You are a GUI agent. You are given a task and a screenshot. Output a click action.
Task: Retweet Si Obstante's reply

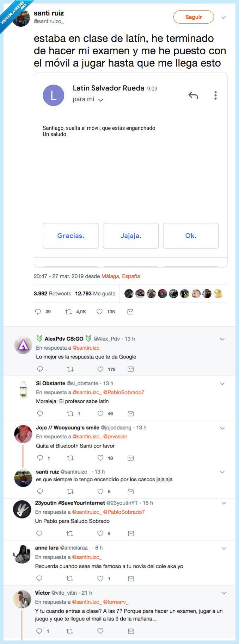pyautogui.click(x=70, y=413)
